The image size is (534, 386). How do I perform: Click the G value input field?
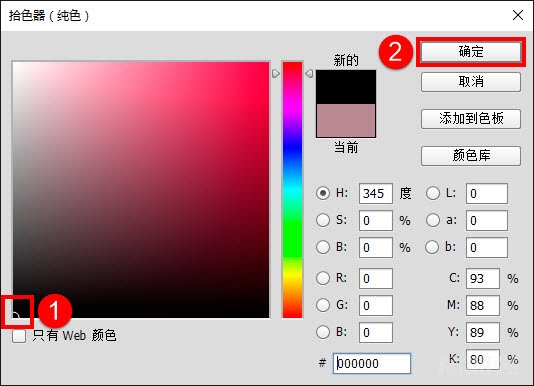376,305
